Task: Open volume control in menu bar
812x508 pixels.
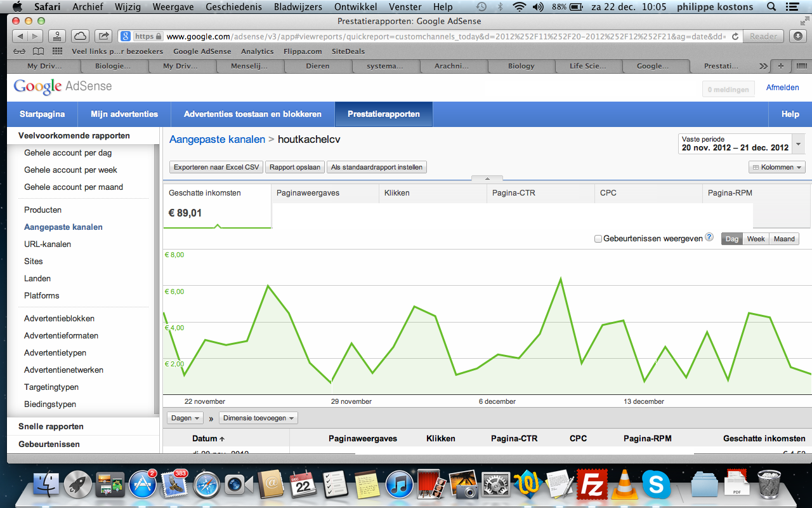Action: 538,7
